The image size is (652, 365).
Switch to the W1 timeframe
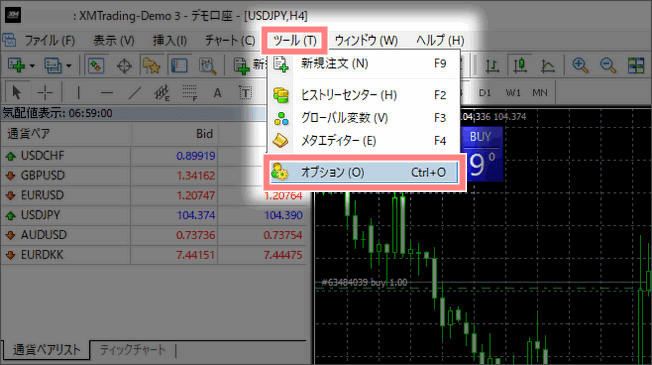pyautogui.click(x=513, y=93)
